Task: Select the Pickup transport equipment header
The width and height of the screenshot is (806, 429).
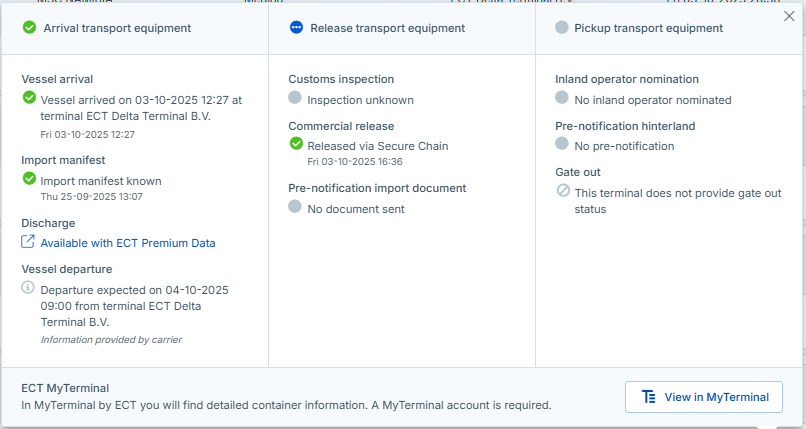Action: coord(649,28)
